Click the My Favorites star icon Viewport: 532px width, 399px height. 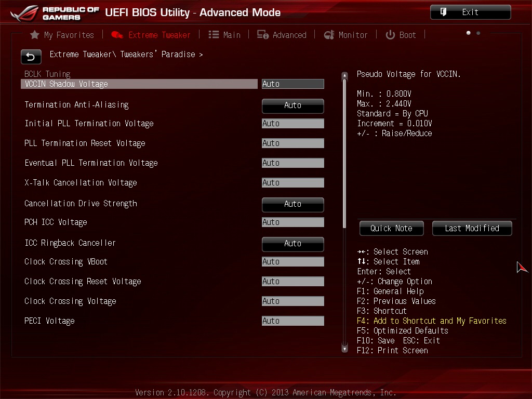click(x=34, y=35)
